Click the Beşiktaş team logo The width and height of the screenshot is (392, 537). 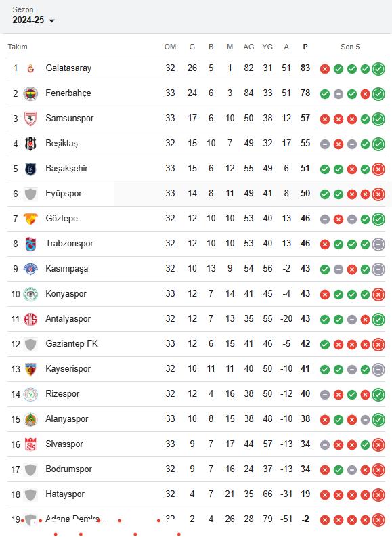pos(30,144)
